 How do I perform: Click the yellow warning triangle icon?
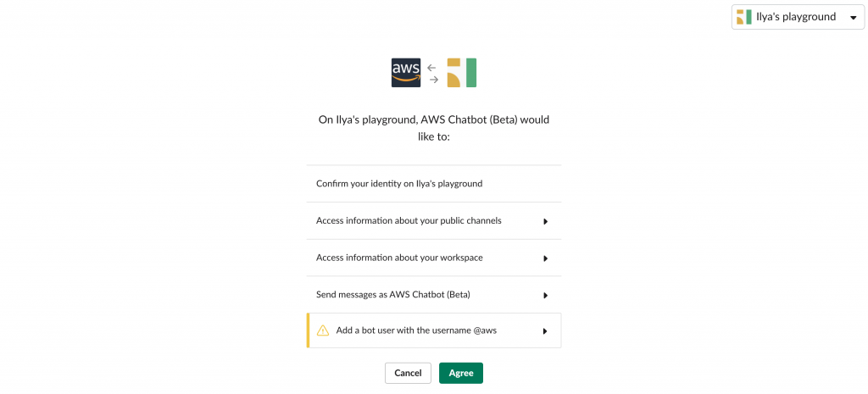[x=323, y=331]
